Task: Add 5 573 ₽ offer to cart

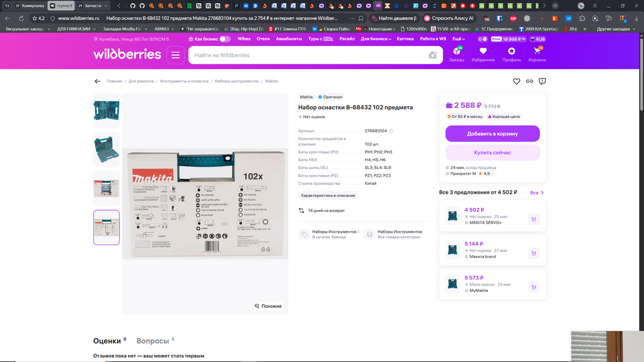Action: [x=534, y=288]
